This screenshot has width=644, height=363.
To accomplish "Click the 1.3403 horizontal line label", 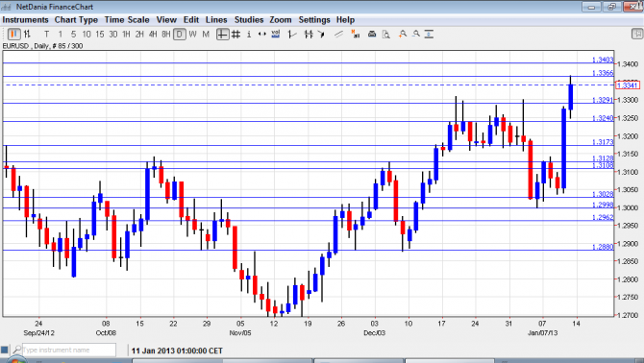I will pyautogui.click(x=603, y=60).
